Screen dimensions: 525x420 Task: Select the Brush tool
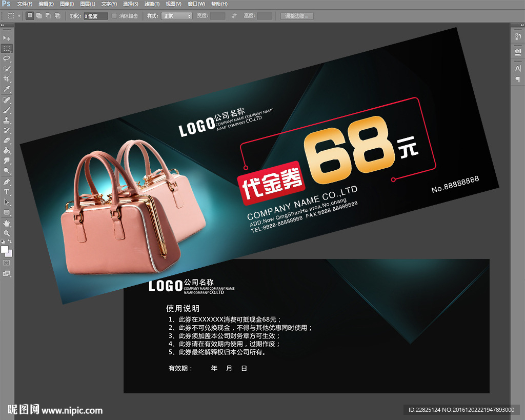7,110
